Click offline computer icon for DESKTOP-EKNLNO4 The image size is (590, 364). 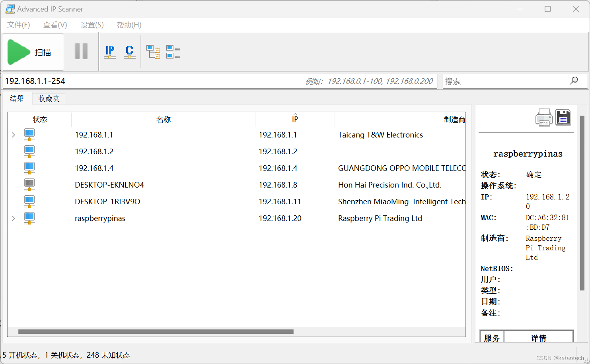29,185
